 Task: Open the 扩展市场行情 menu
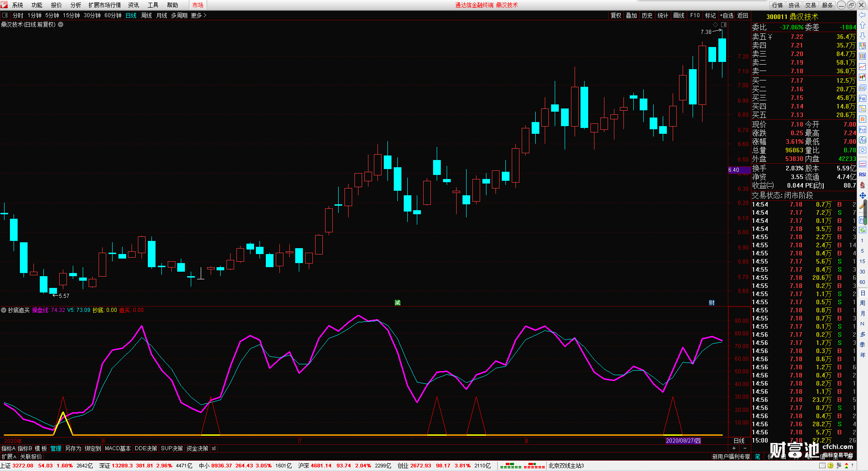pos(104,5)
